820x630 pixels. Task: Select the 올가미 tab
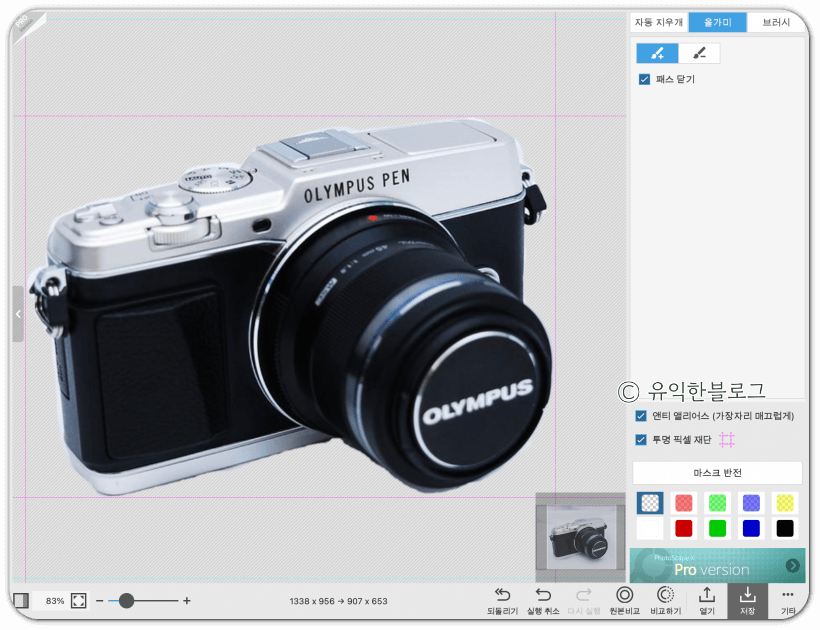(x=718, y=22)
